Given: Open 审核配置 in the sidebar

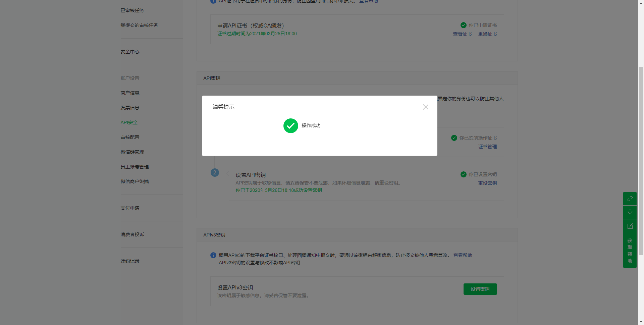Looking at the screenshot, I should click(130, 137).
